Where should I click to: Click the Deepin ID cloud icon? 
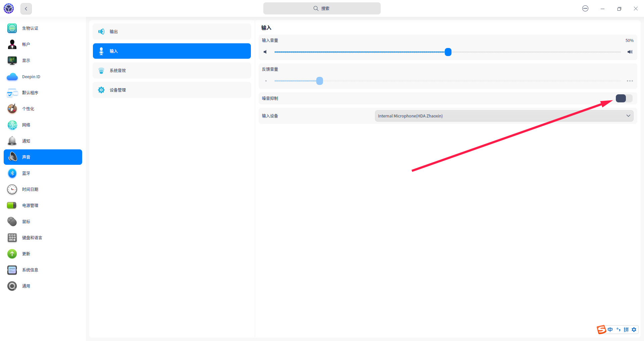(x=12, y=77)
